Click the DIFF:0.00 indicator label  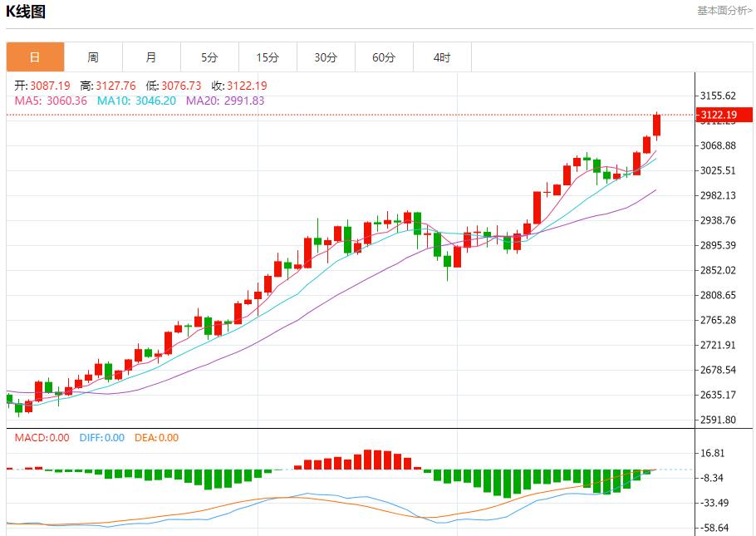tap(101, 438)
